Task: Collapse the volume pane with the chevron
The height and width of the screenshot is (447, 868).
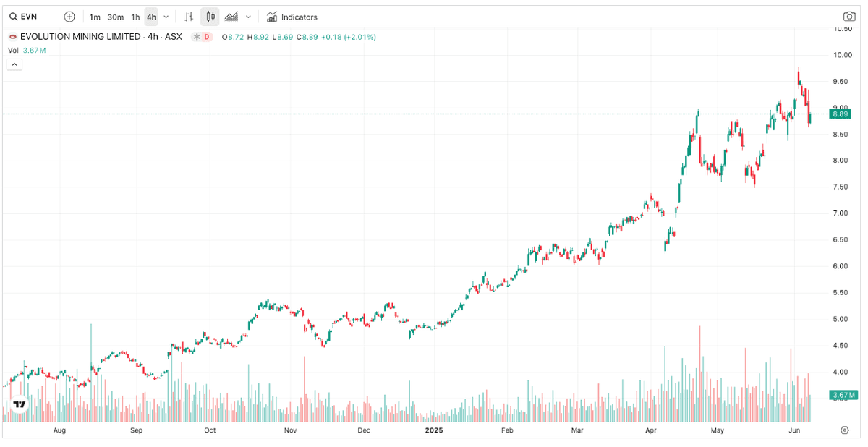Action: (14, 64)
